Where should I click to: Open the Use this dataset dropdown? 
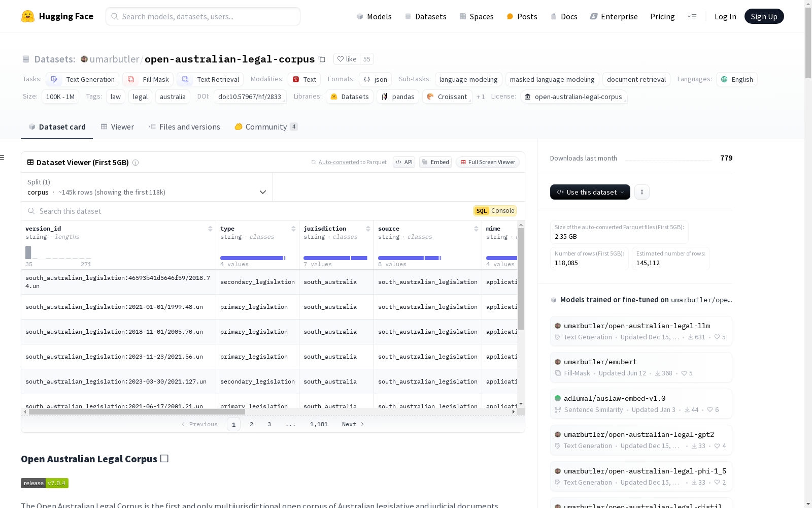click(x=590, y=192)
